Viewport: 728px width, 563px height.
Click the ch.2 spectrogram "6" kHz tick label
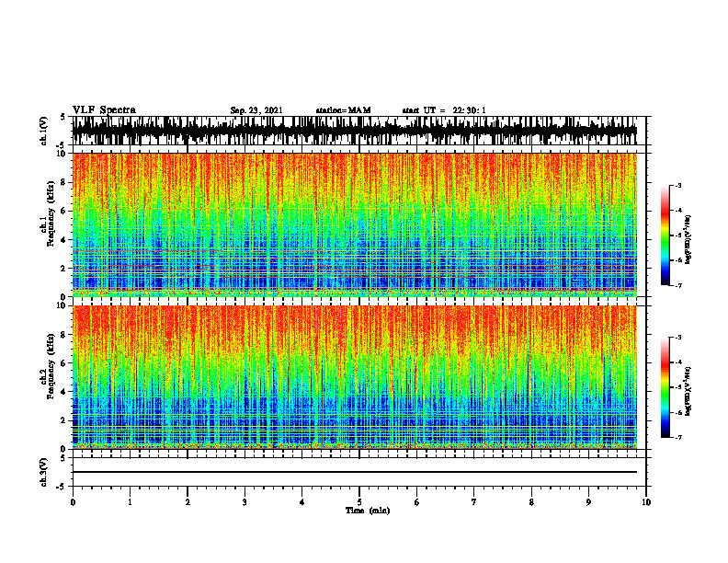coord(63,363)
